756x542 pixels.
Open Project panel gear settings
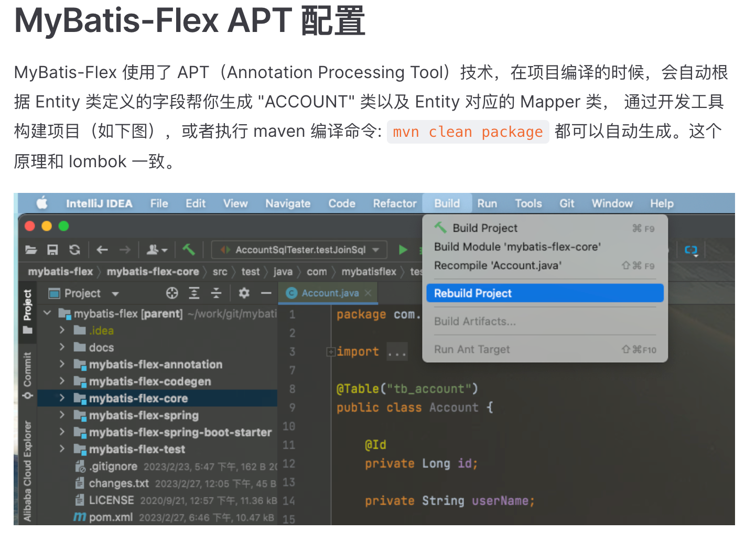(x=244, y=293)
